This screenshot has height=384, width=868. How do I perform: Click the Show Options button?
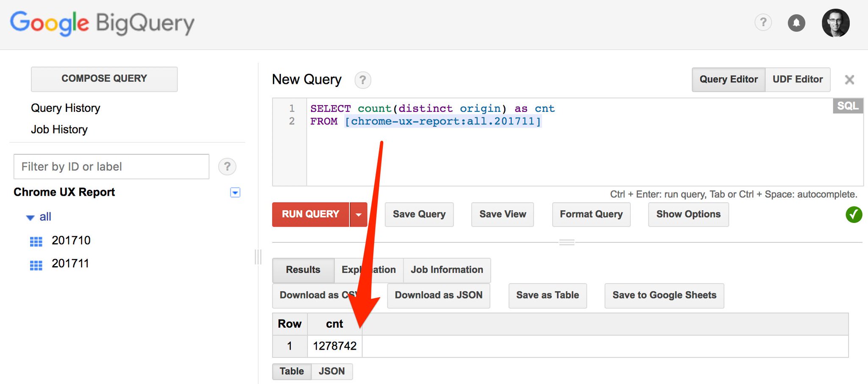click(x=688, y=214)
